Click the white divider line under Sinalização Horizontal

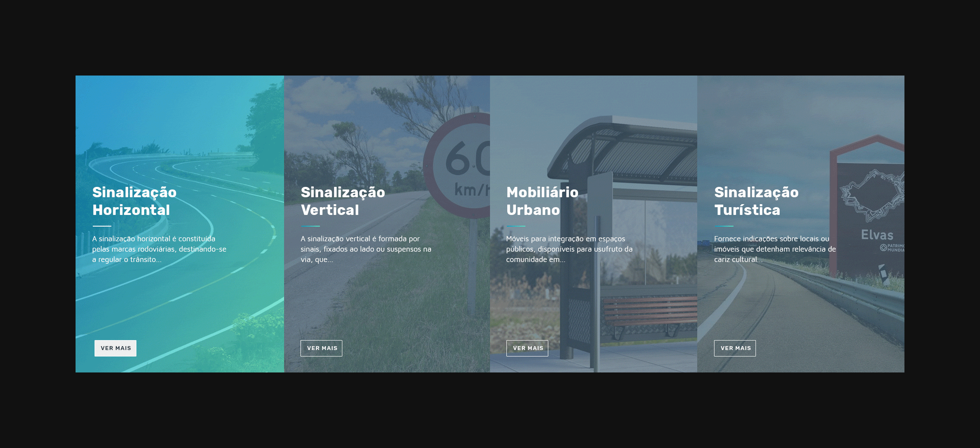point(102,226)
